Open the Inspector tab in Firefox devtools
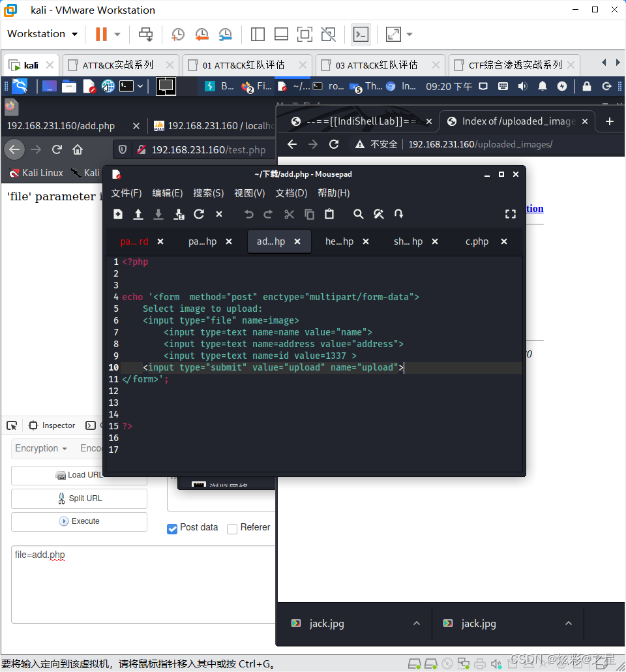Viewport: 626px width, 672px height. coord(52,425)
